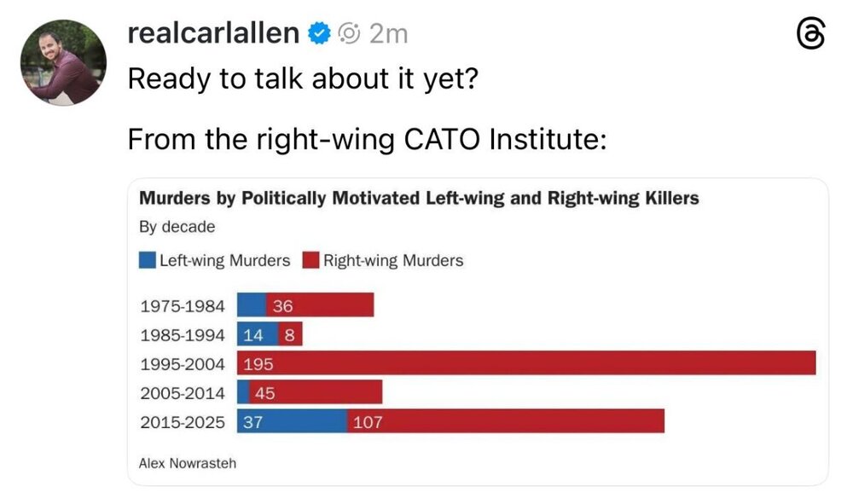Open the realcarlallen username link
853x504 pixels.
tap(212, 33)
